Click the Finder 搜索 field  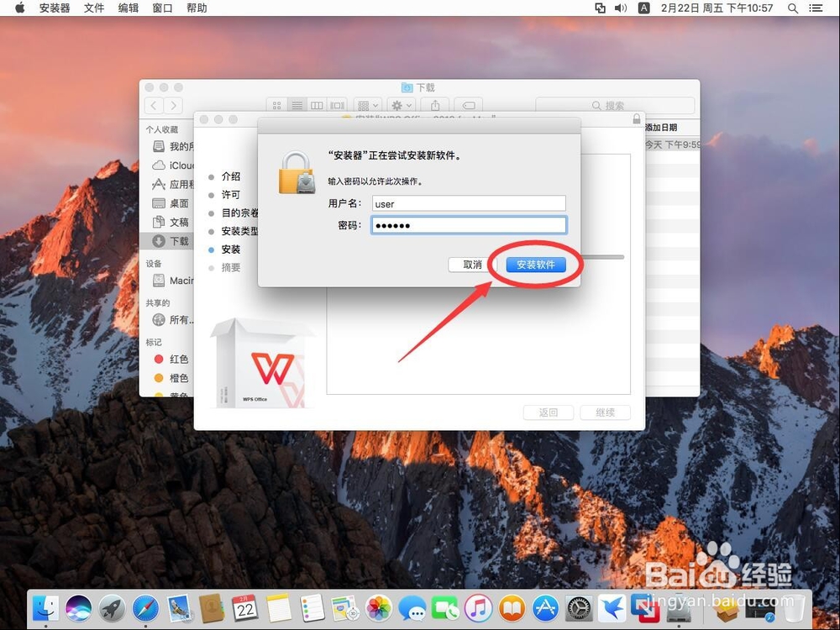(x=615, y=106)
